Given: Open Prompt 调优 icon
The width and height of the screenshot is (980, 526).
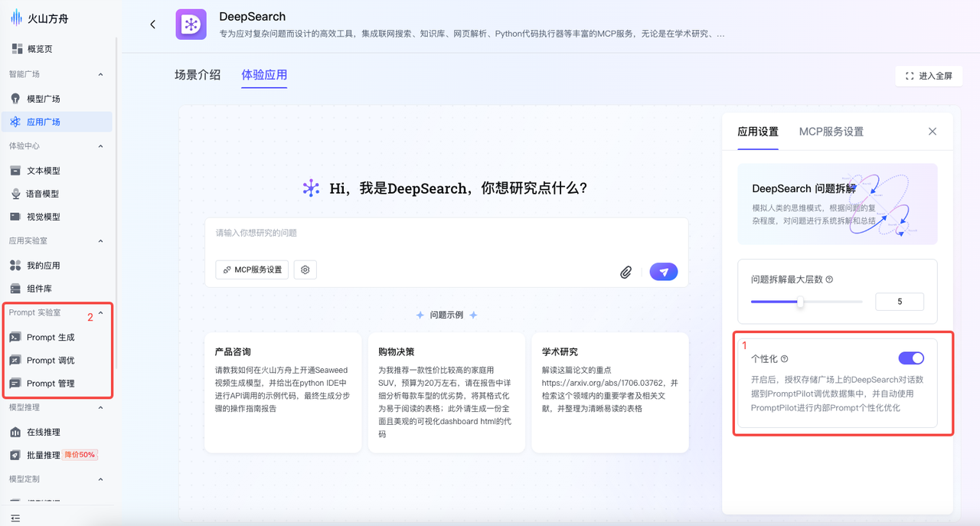Looking at the screenshot, I should tap(15, 361).
